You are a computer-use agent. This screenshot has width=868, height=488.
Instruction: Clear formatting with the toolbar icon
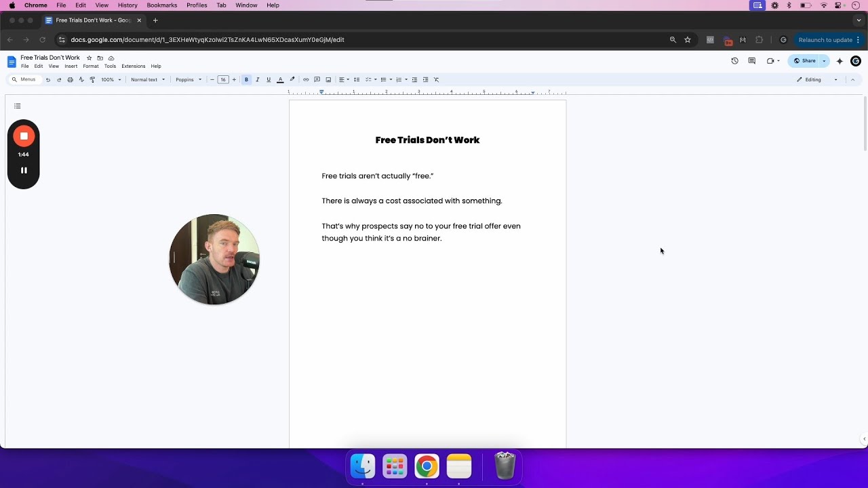pyautogui.click(x=436, y=80)
